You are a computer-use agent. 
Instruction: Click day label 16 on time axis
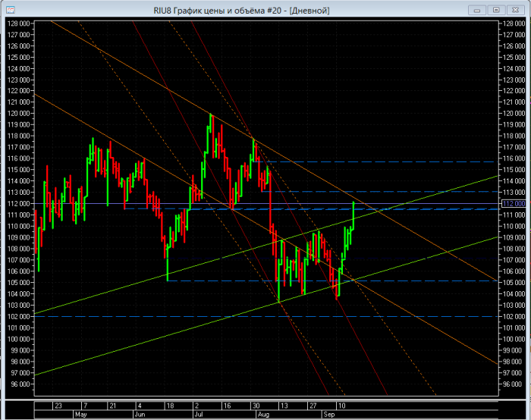(227, 406)
